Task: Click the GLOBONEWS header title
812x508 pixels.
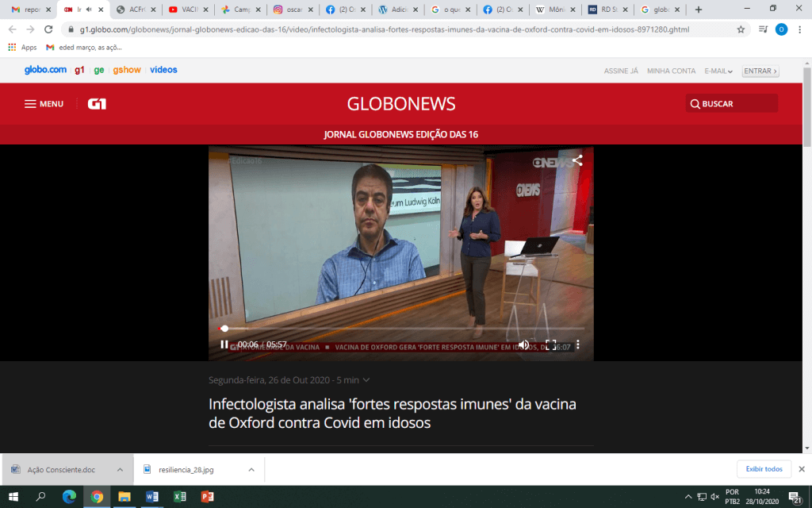Action: 401,104
